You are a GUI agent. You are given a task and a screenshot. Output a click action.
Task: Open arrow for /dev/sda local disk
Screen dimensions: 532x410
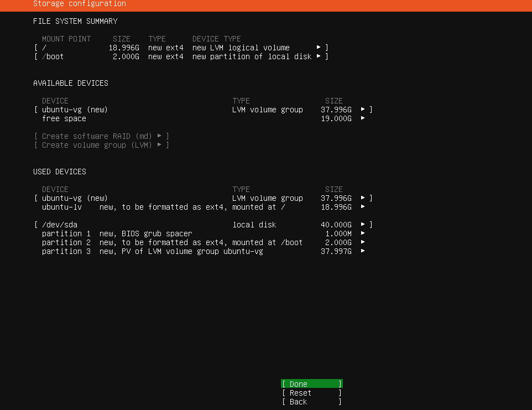(363, 224)
